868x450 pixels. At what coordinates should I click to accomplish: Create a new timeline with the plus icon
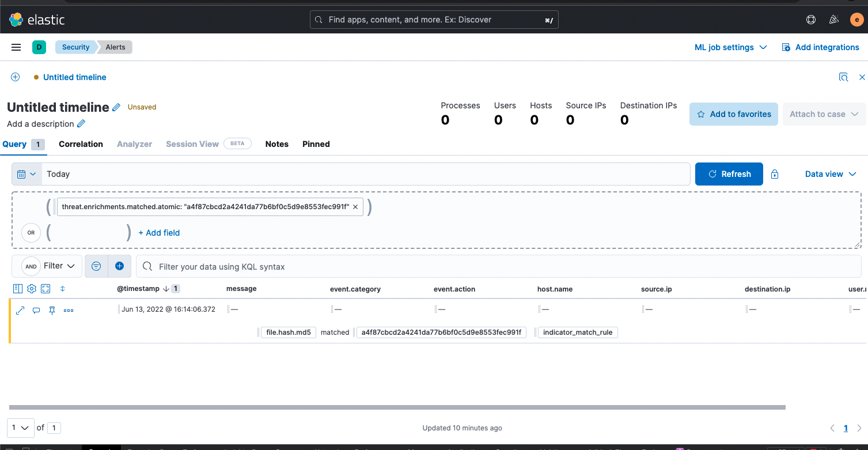(15, 77)
